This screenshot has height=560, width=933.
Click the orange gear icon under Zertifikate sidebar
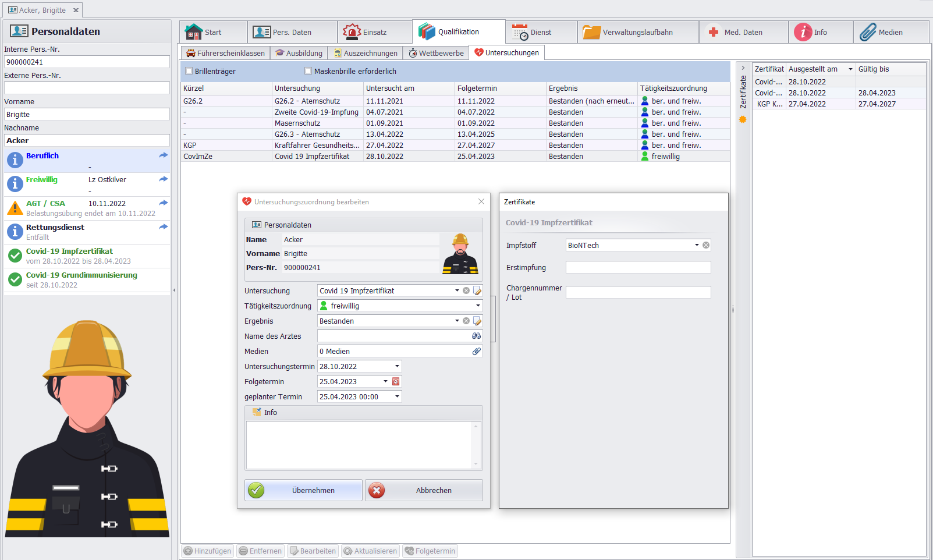tap(743, 119)
